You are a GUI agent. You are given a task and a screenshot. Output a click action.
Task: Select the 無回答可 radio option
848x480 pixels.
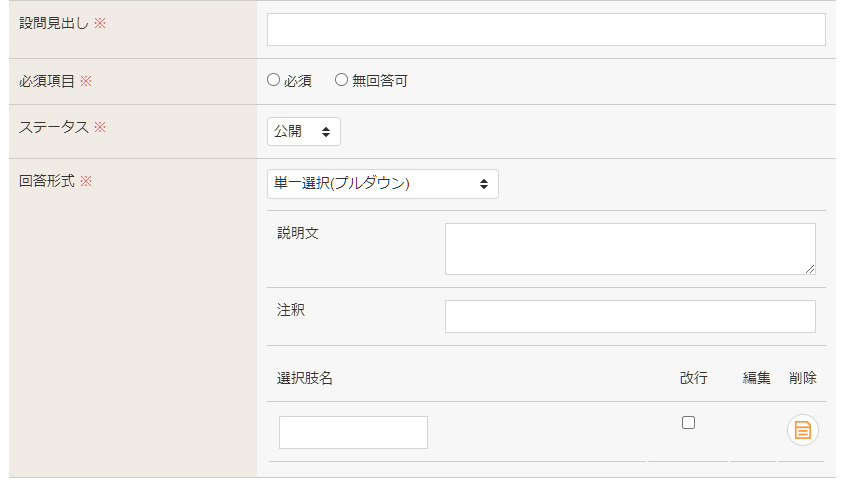click(x=341, y=80)
